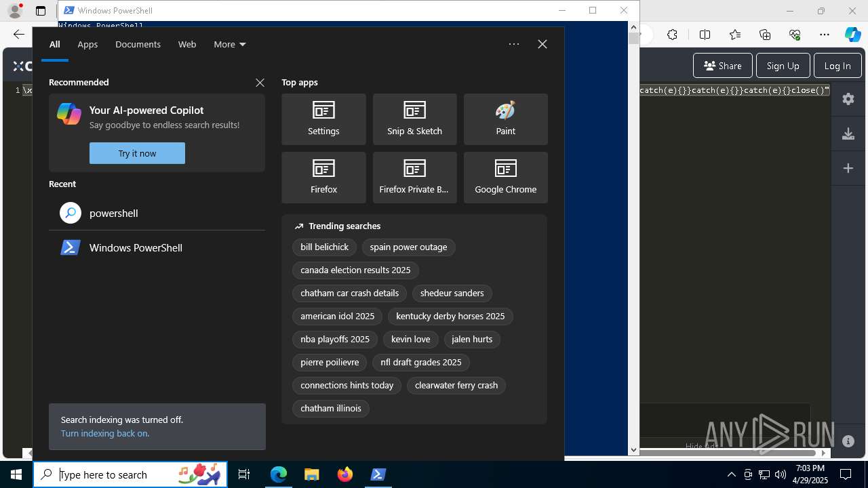The width and height of the screenshot is (868, 488).
Task: Open Edge Favorites star icon
Action: click(735, 35)
